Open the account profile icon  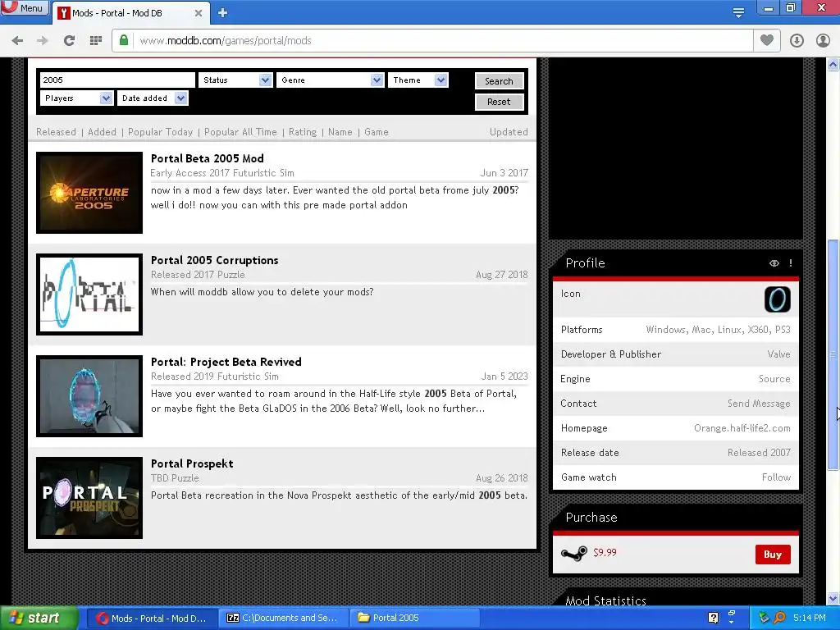coord(823,41)
